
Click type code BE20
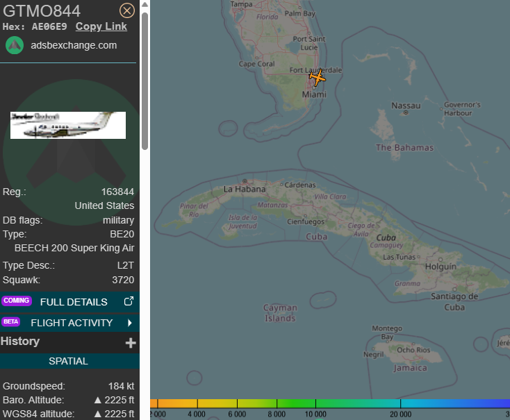click(122, 234)
